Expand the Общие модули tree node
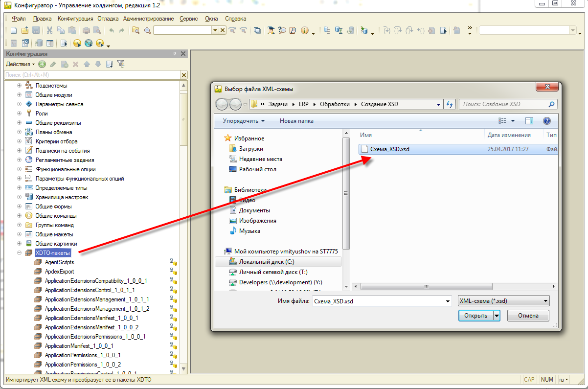This screenshot has width=588, height=389. pos(20,95)
